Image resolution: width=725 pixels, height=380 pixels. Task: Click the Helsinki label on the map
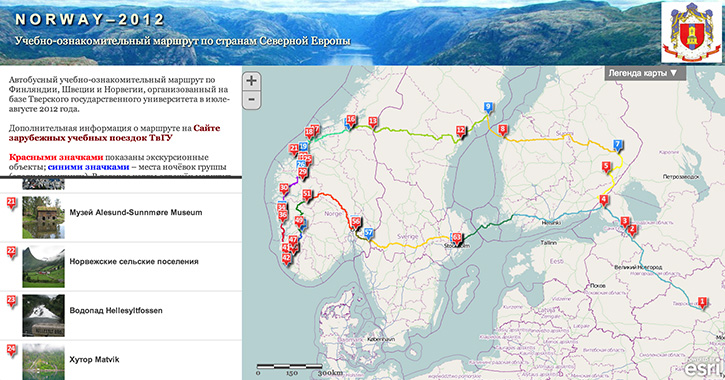tap(551, 223)
